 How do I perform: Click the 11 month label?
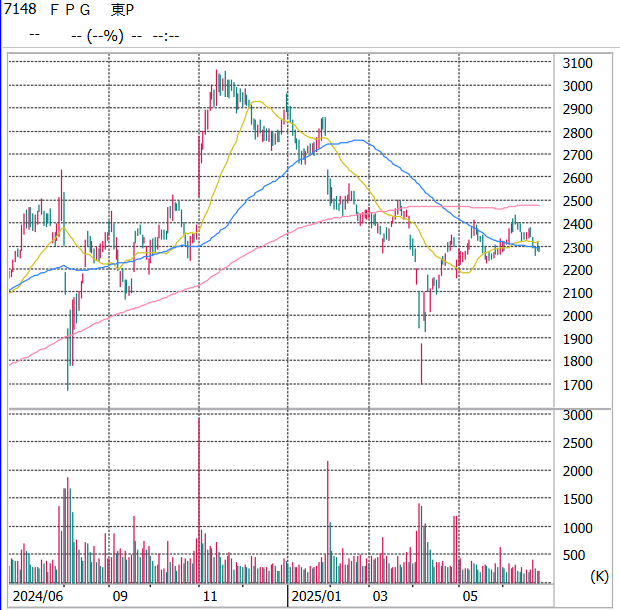(210, 596)
